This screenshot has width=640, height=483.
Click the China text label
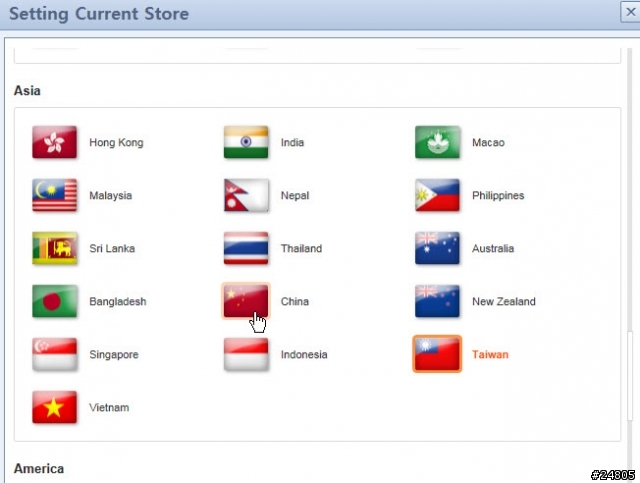tap(295, 302)
